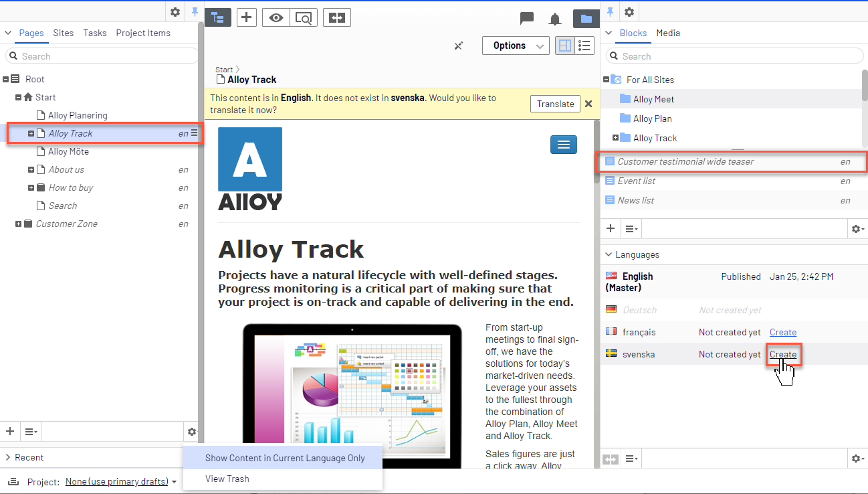Toggle the assets pane folder button

[586, 19]
